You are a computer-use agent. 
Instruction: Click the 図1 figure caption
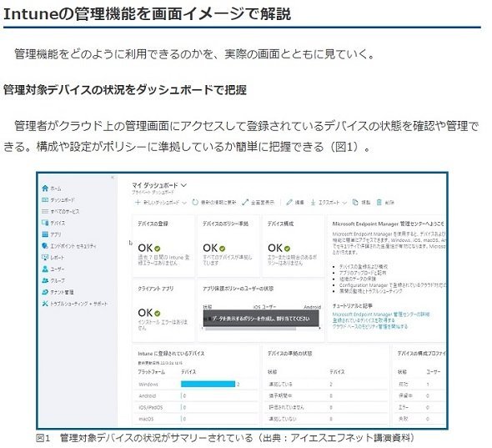coord(225,438)
